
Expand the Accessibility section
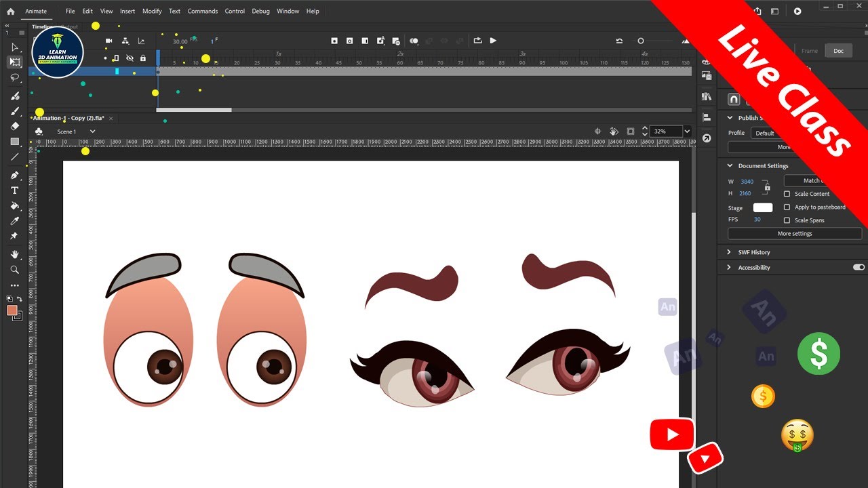click(x=730, y=268)
